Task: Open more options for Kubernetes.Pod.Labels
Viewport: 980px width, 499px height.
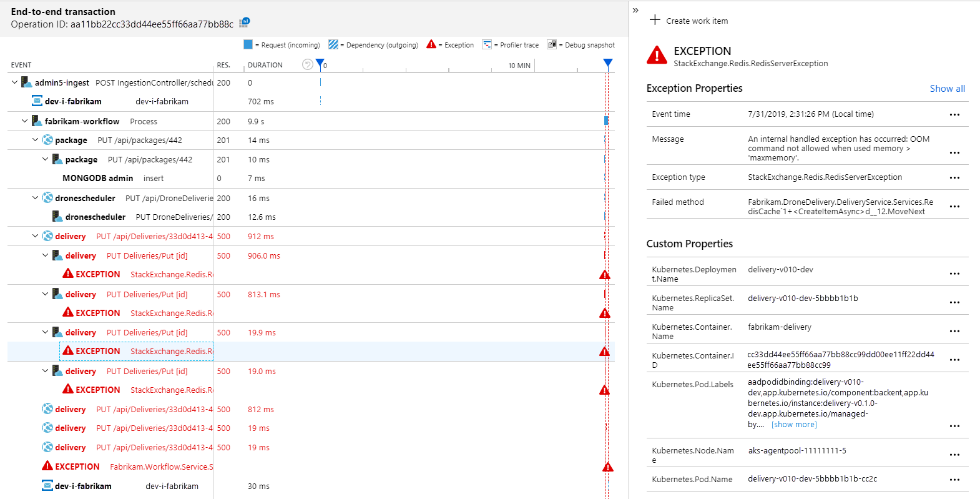Action: coord(954,427)
